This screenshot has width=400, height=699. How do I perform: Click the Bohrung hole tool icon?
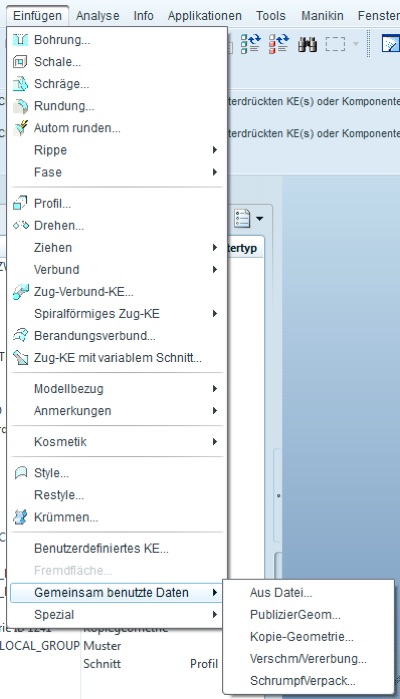point(21,40)
